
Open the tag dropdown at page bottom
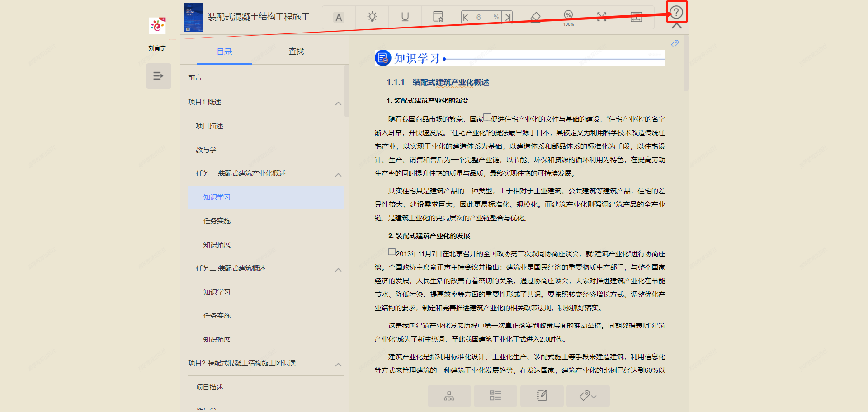(588, 396)
